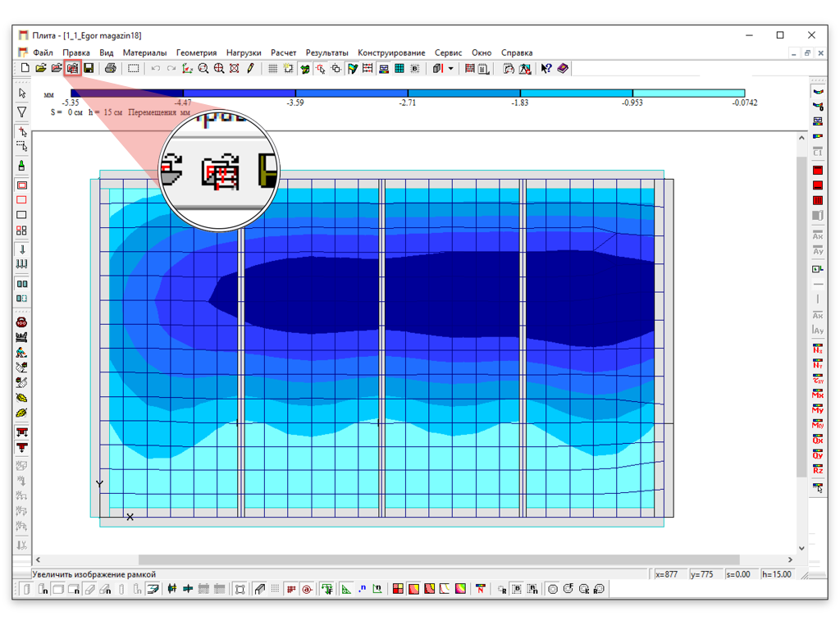
Task: Click the highlighted import-project toolbar icon
Action: [x=72, y=69]
